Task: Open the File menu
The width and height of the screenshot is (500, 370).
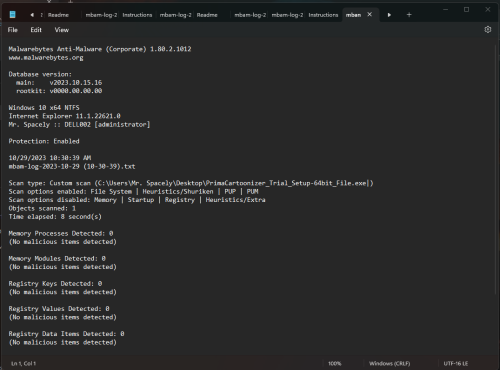Action: point(13,30)
